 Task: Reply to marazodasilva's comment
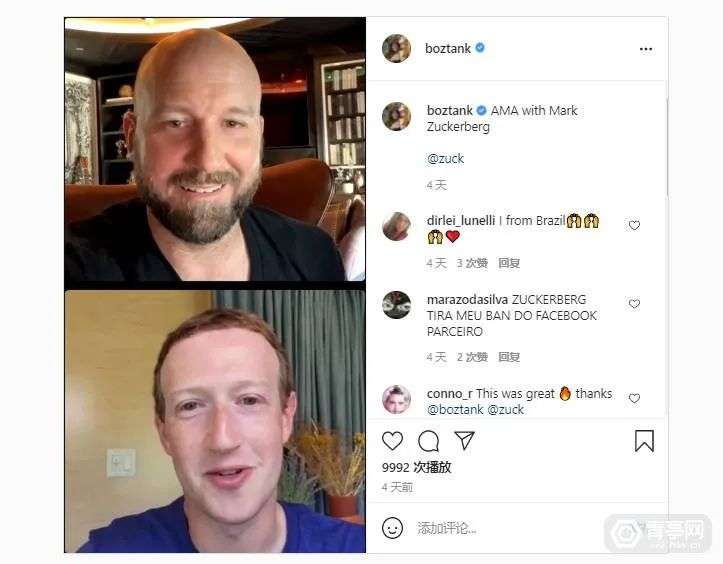(509, 357)
